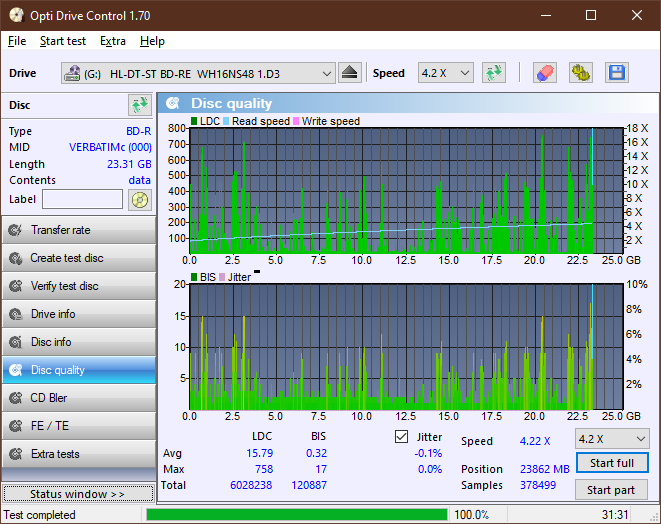
Task: Open the Start test menu
Action: tap(63, 41)
